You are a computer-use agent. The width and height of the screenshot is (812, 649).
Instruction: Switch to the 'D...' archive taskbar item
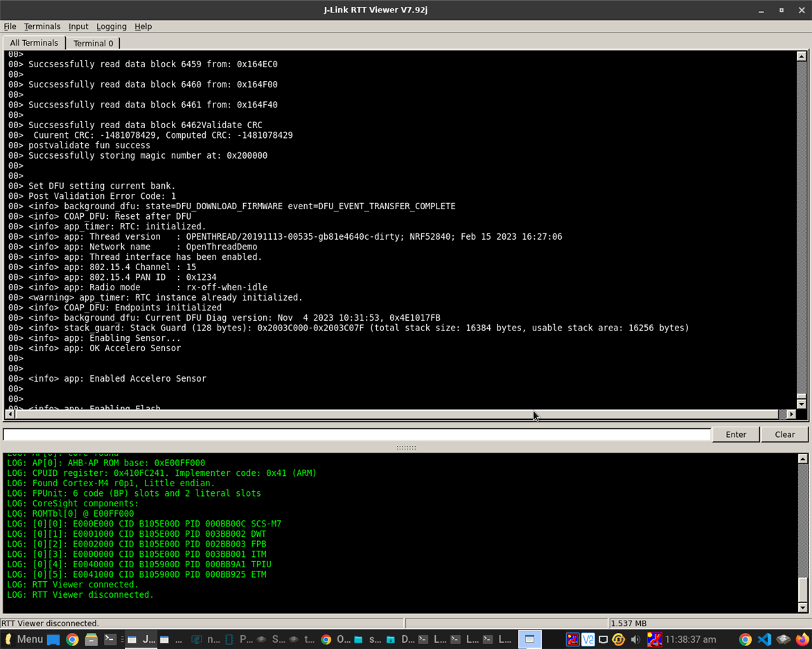(400, 639)
